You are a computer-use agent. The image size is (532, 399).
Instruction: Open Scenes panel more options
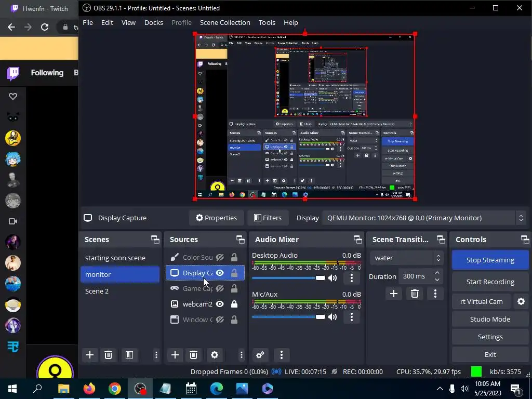pos(156,355)
